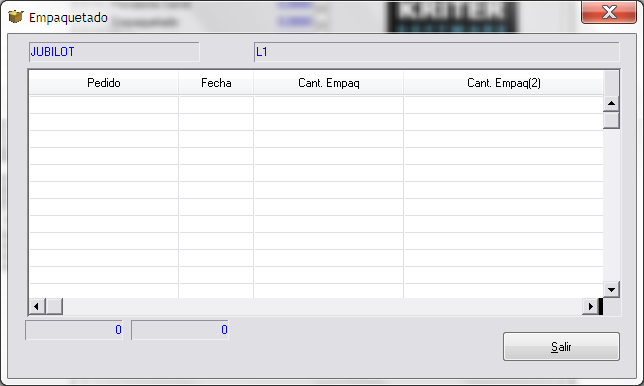Image resolution: width=644 pixels, height=386 pixels.
Task: Click the first total field showing 0
Action: [x=74, y=330]
